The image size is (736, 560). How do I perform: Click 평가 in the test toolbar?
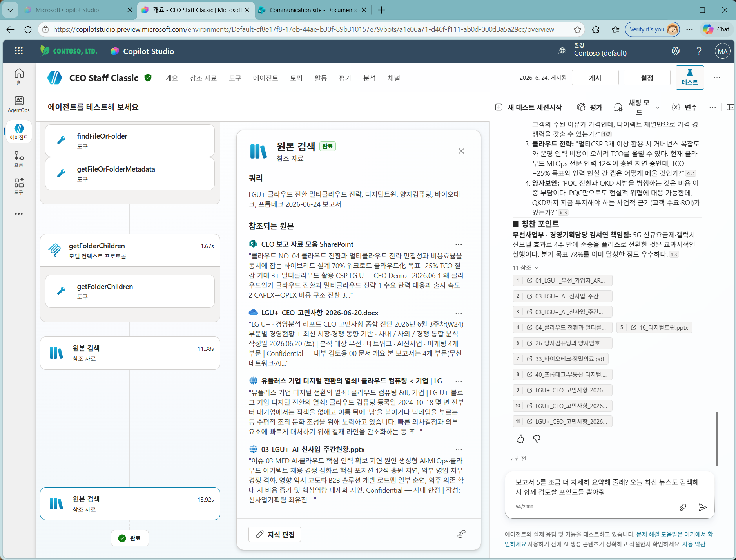click(589, 107)
